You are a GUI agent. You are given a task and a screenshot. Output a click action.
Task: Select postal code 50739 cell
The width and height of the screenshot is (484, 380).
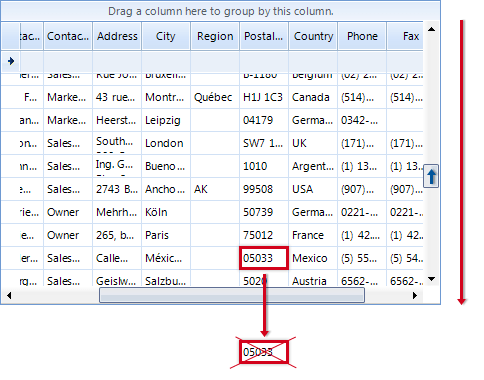pos(264,212)
